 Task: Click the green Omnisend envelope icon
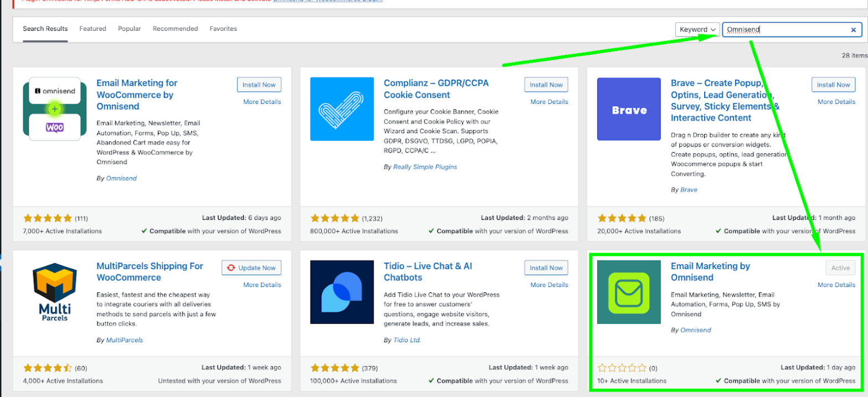[x=629, y=292]
